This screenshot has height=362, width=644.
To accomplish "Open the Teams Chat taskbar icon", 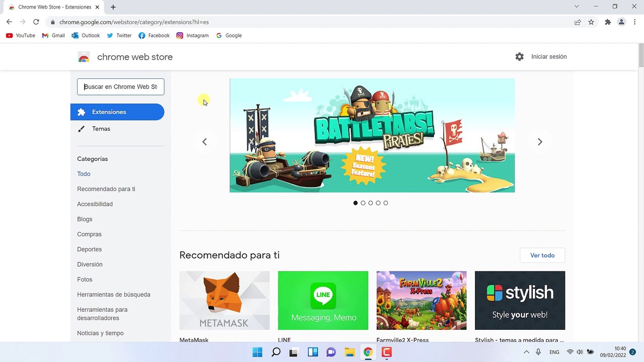I will pyautogui.click(x=331, y=352).
